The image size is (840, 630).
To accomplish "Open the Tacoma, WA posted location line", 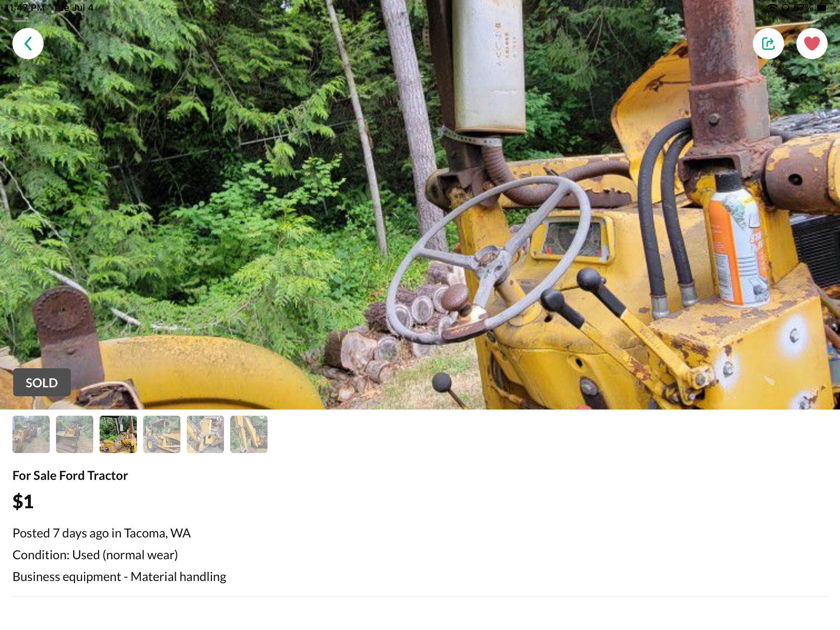I will pos(101,533).
